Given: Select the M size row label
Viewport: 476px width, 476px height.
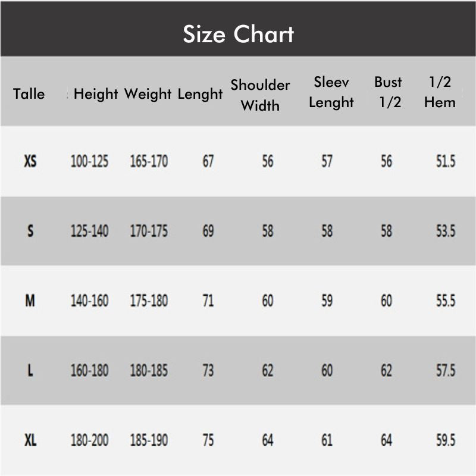Looking at the screenshot, I should coord(30,301).
